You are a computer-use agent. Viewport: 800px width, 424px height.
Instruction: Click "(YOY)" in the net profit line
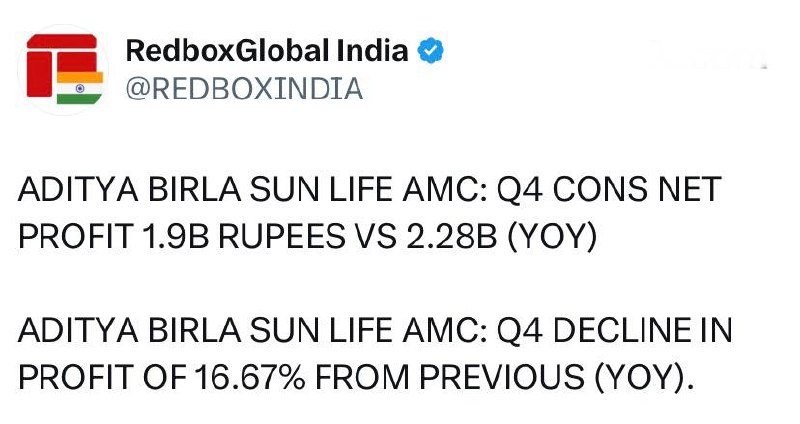pyautogui.click(x=540, y=239)
